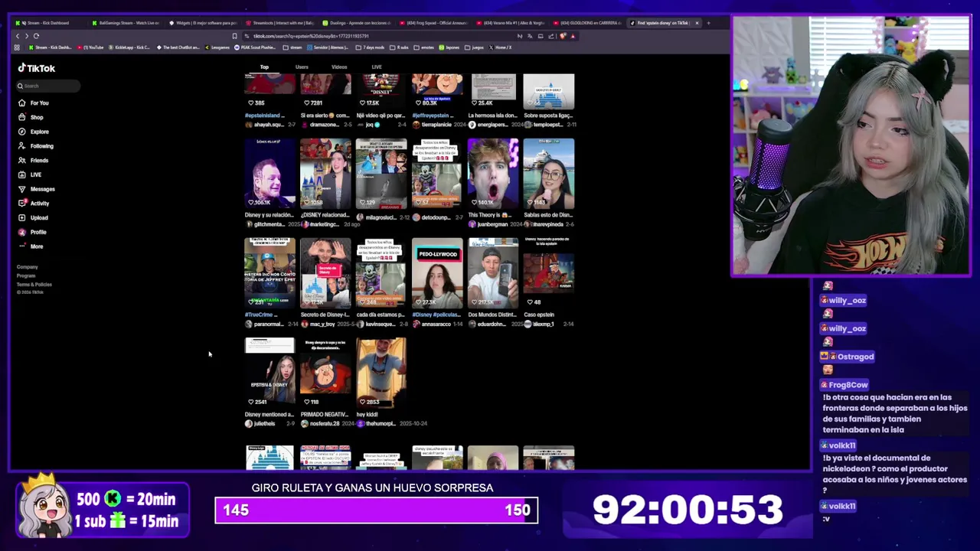Open a new browser tab with plus
The width and height of the screenshot is (980, 551).
[708, 23]
